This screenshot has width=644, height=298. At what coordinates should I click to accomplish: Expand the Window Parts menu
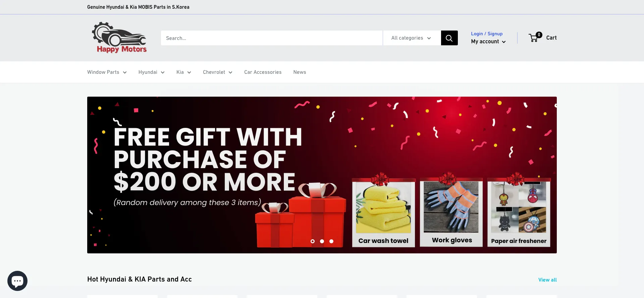[107, 72]
